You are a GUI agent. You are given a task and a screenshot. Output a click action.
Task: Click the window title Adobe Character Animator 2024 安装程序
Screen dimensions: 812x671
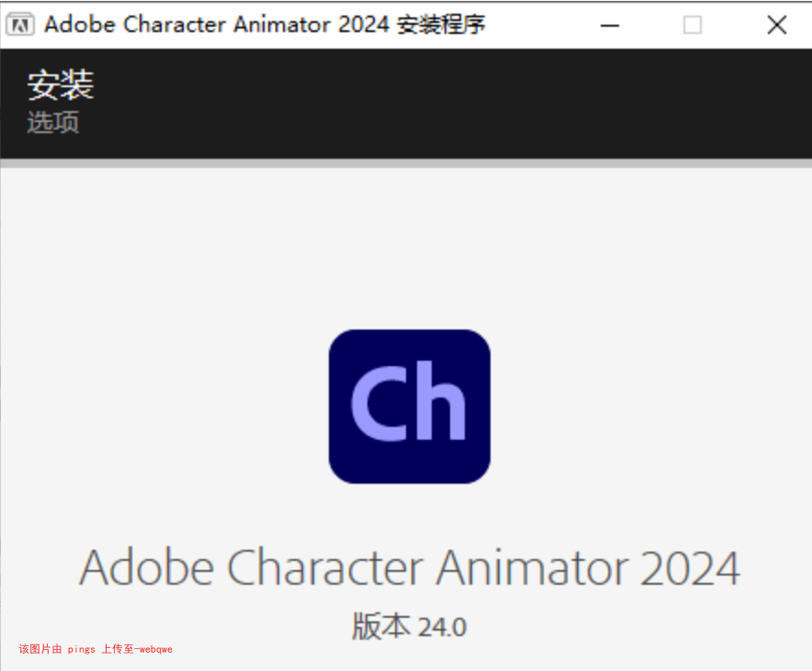click(x=265, y=24)
